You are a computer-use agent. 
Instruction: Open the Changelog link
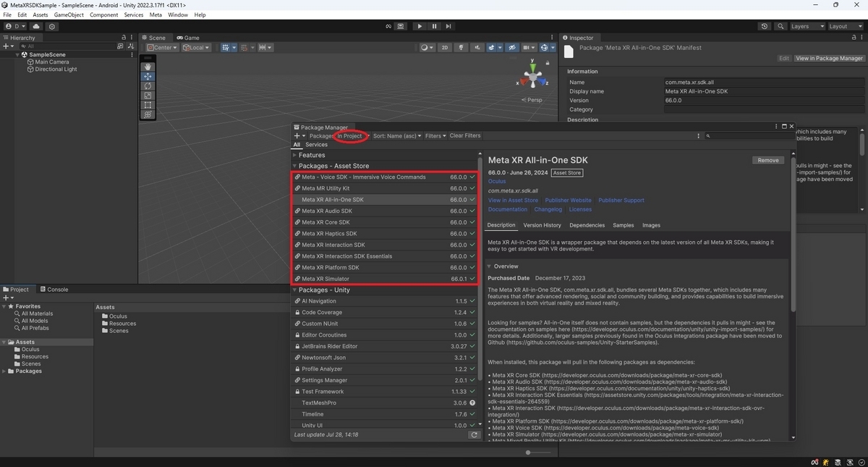548,209
